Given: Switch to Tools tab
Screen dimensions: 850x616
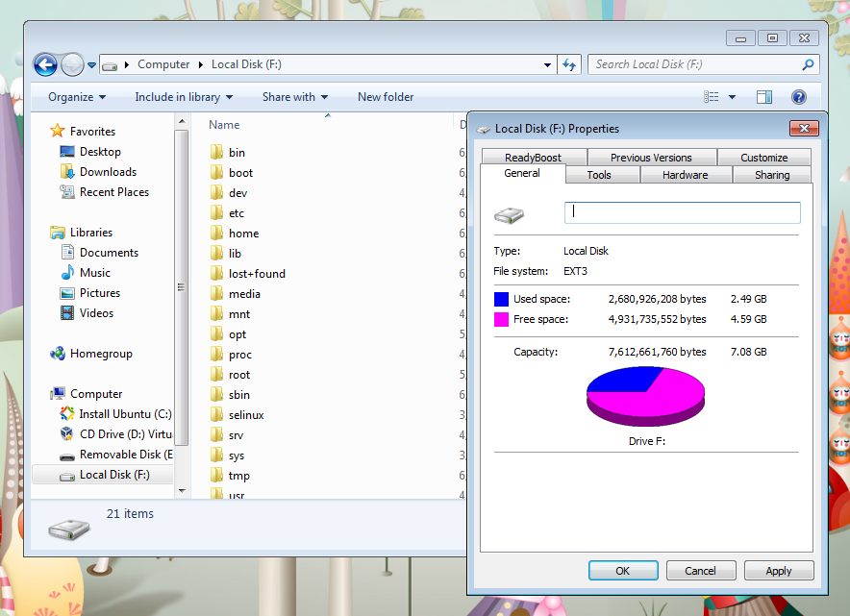Looking at the screenshot, I should (598, 175).
